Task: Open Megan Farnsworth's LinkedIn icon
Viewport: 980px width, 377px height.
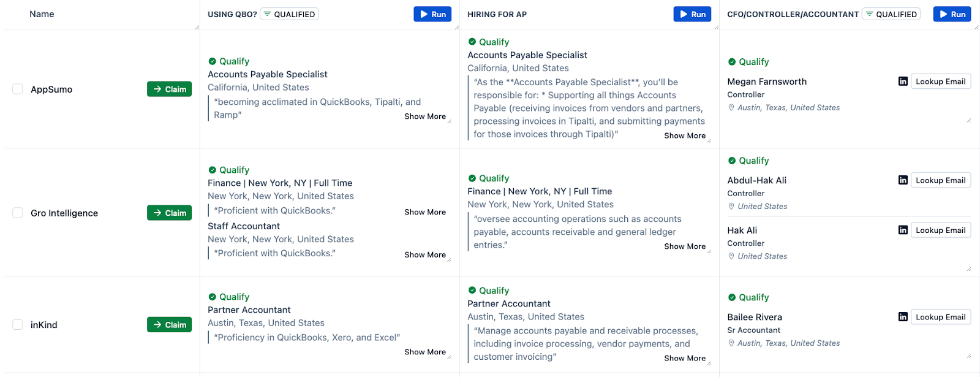Action: tap(903, 82)
